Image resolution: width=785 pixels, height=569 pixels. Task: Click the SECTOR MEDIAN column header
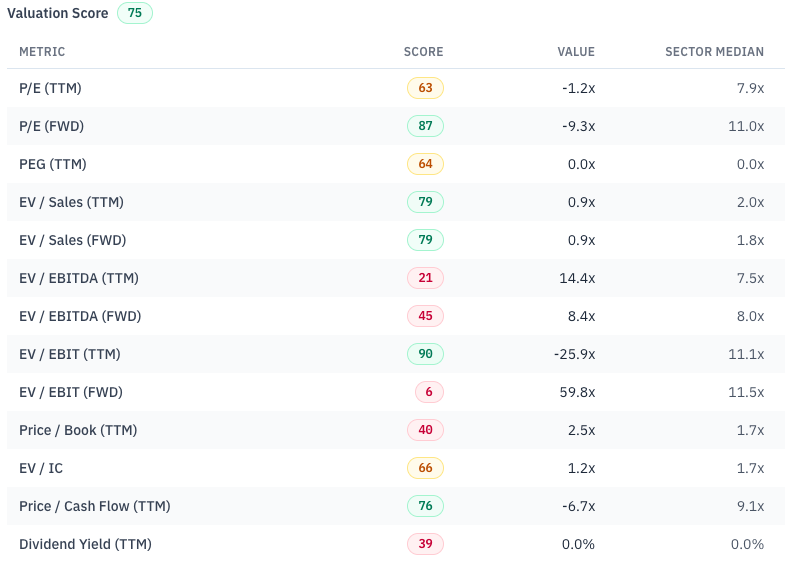pyautogui.click(x=714, y=52)
